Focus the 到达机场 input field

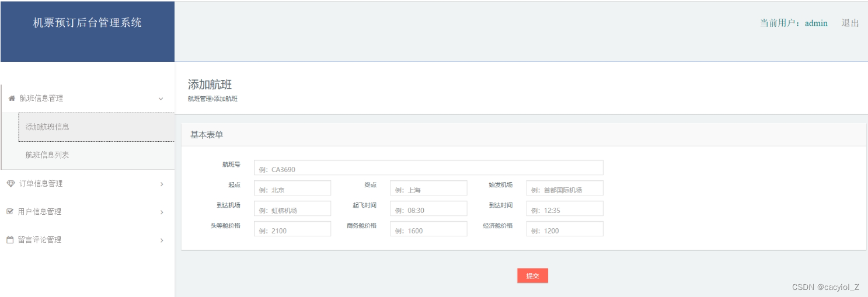(292, 208)
